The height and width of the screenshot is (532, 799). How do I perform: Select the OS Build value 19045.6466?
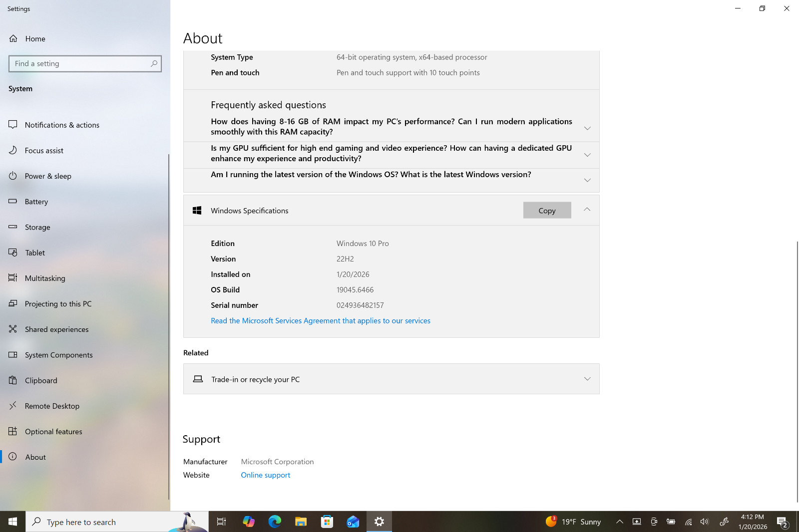[x=355, y=289]
